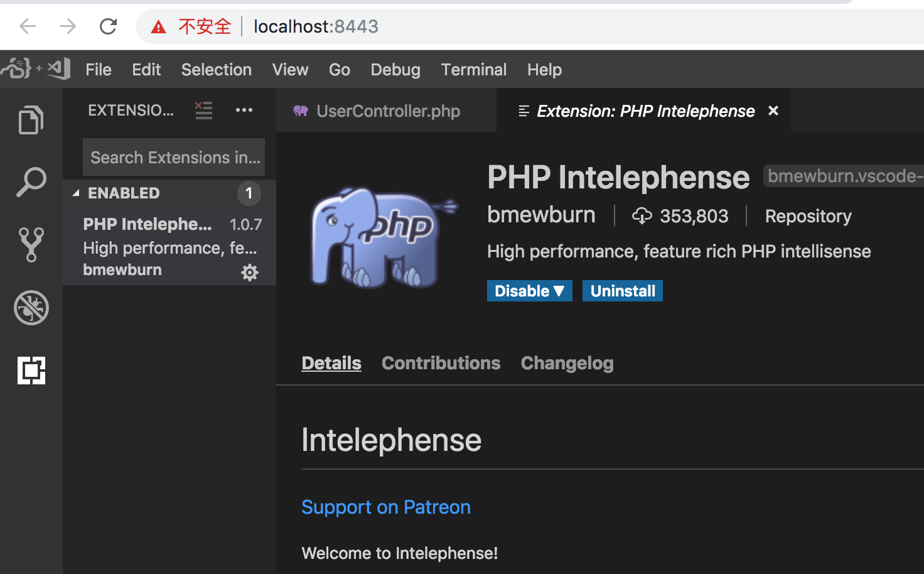Open the gear settings for PHP Intelephense
Viewport: 924px width, 574px height.
coord(249,272)
